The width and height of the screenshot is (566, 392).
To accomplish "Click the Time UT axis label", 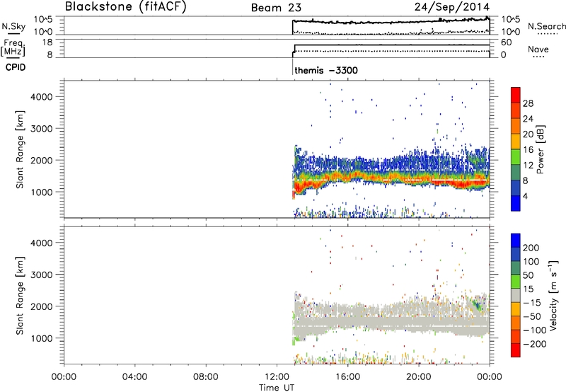I will click(x=277, y=388).
